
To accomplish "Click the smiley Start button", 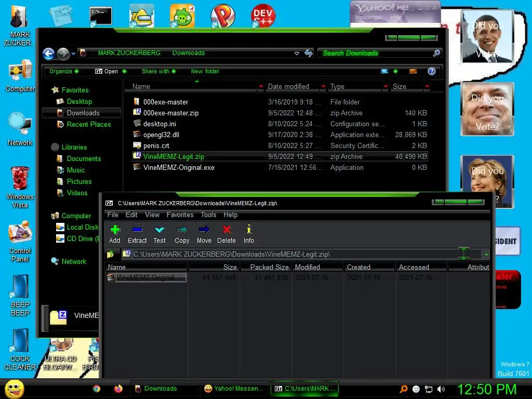I will (x=14, y=389).
